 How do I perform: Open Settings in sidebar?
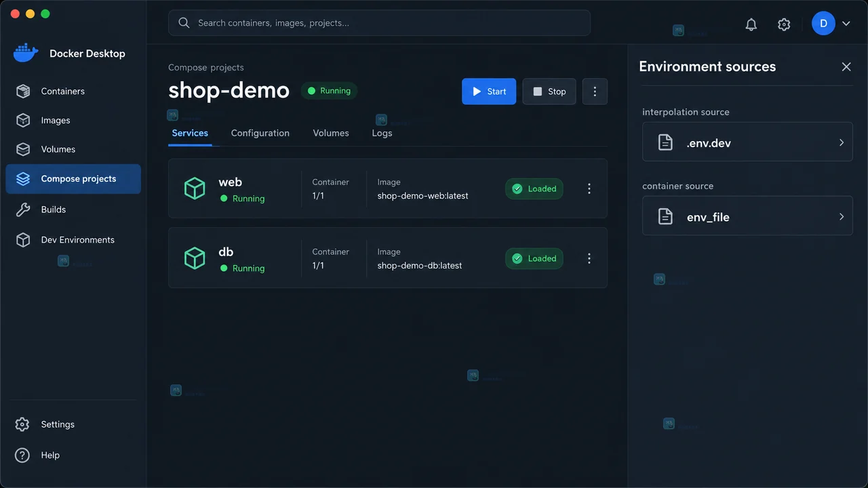73,424
